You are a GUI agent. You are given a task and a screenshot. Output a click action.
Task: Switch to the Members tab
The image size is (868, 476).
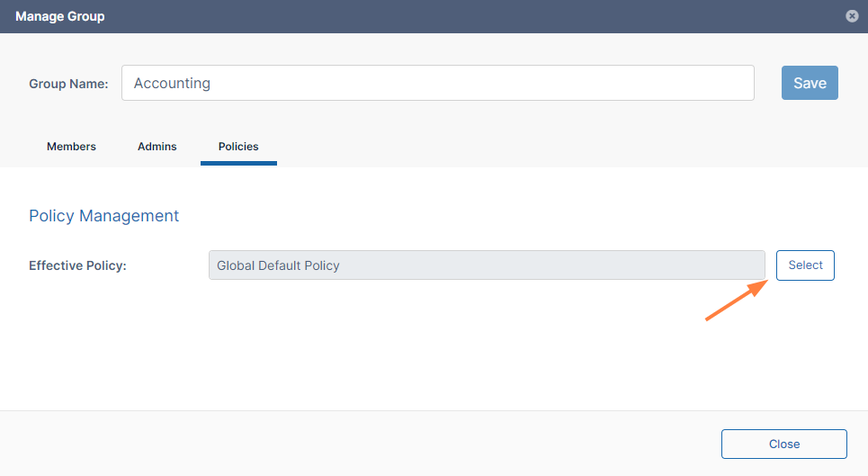[x=71, y=146]
